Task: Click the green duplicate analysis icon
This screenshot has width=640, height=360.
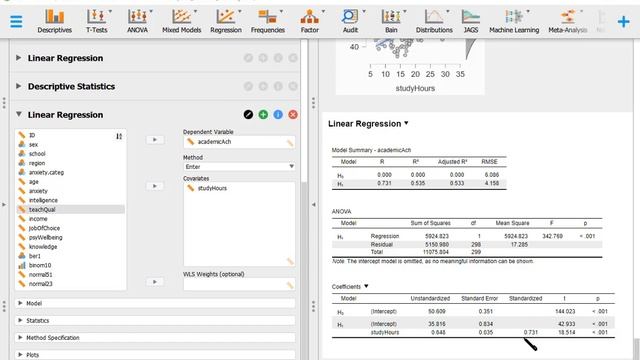Action: tap(263, 115)
